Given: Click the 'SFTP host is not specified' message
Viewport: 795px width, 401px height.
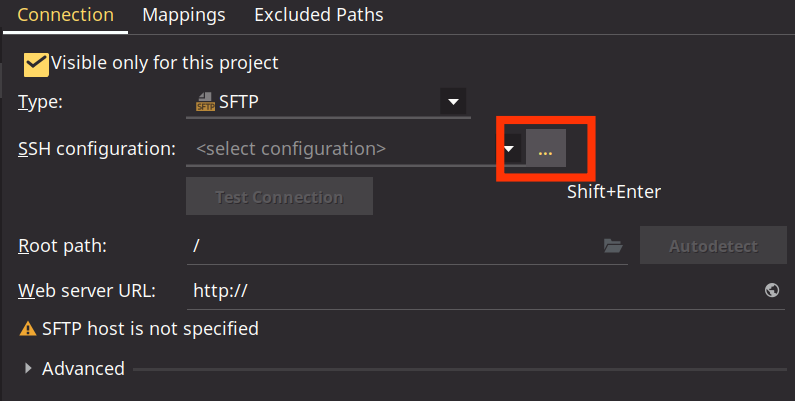Looking at the screenshot, I should click(x=150, y=329).
